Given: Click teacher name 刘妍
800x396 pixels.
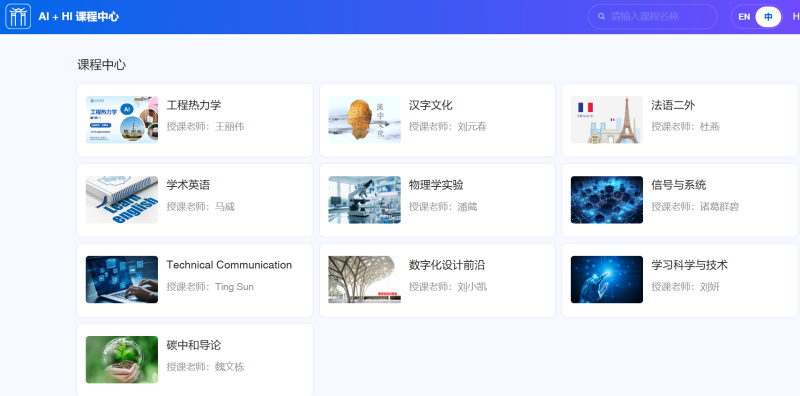Looking at the screenshot, I should pos(710,287).
